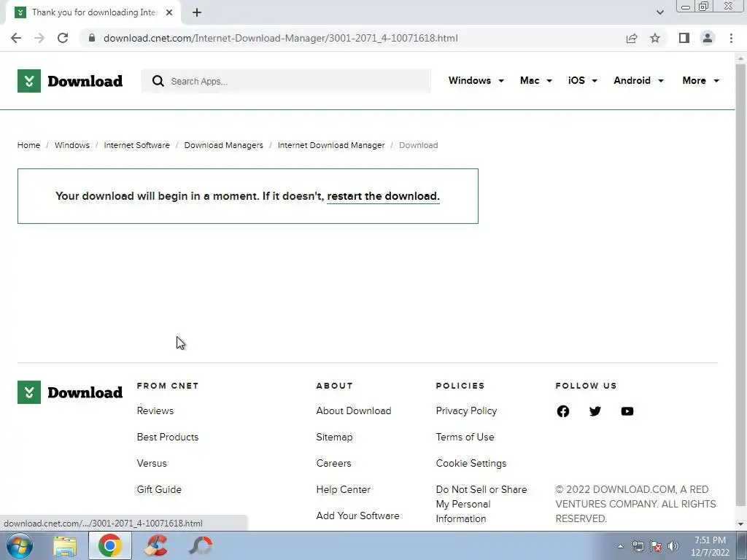Click the network tray icon
This screenshot has height=560, width=747.
click(638, 546)
